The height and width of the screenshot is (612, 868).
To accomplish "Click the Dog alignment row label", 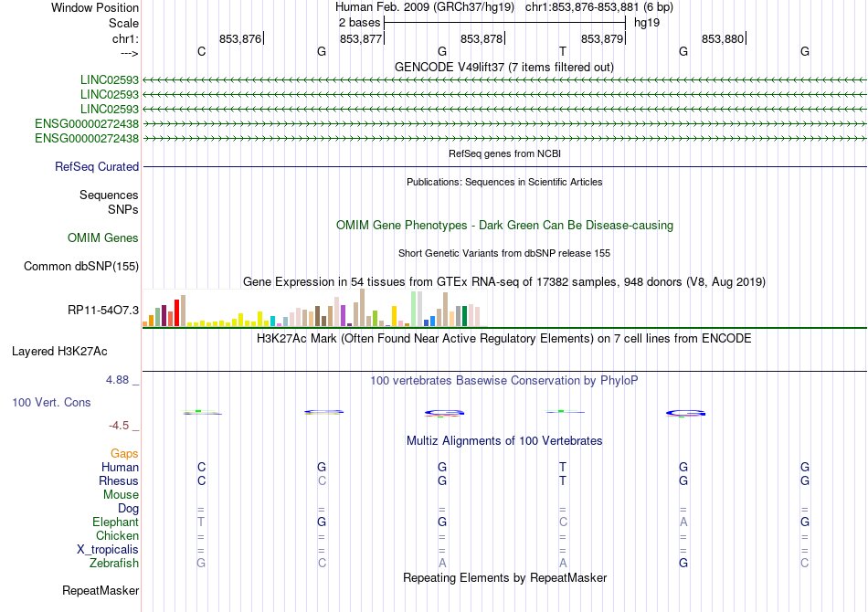I will coord(128,509).
